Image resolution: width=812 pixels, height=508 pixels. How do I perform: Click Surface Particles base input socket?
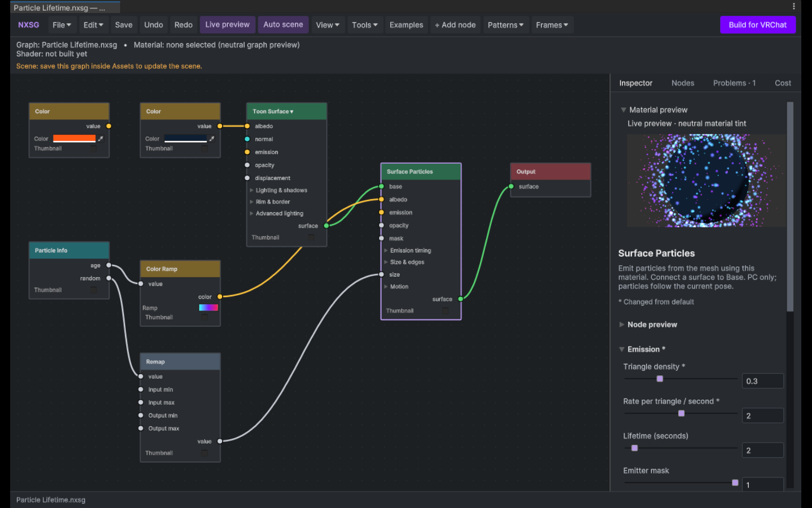point(382,186)
